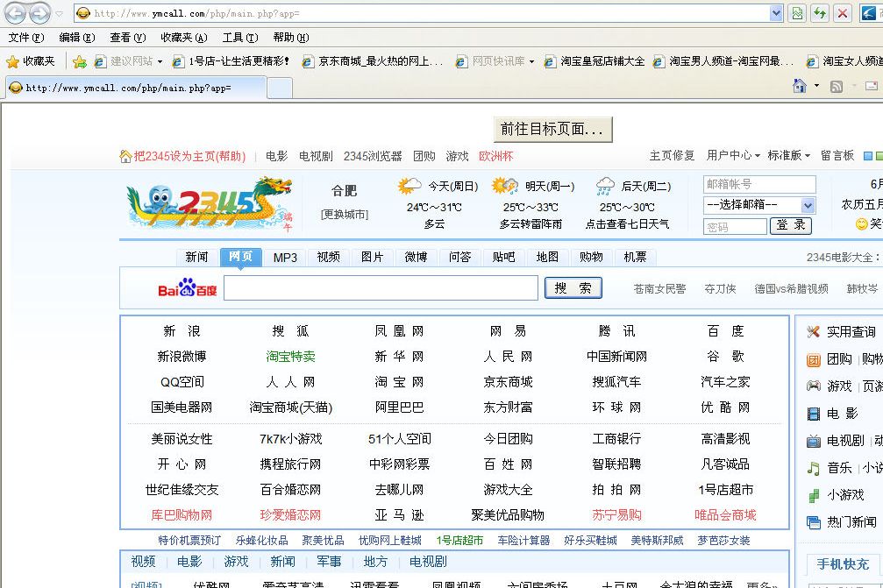Screen dimensions: 883x588
Task: Expand the address bar URL dropdown arrow
Action: [x=776, y=13]
